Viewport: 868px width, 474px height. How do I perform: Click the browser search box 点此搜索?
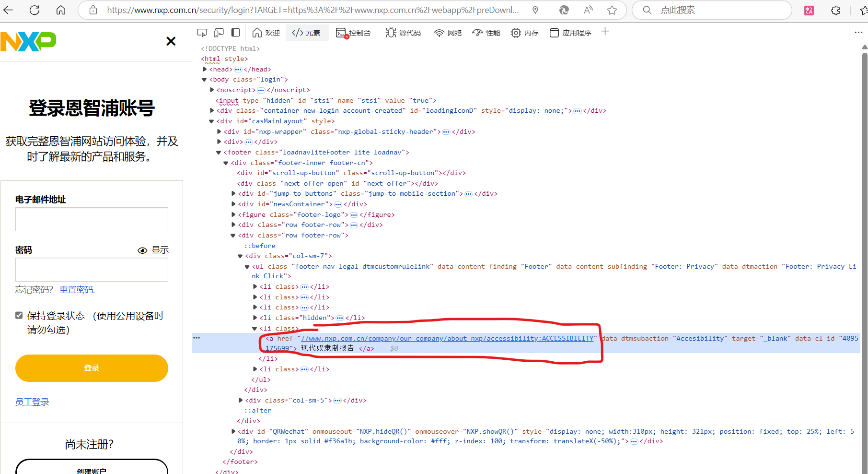(x=712, y=10)
